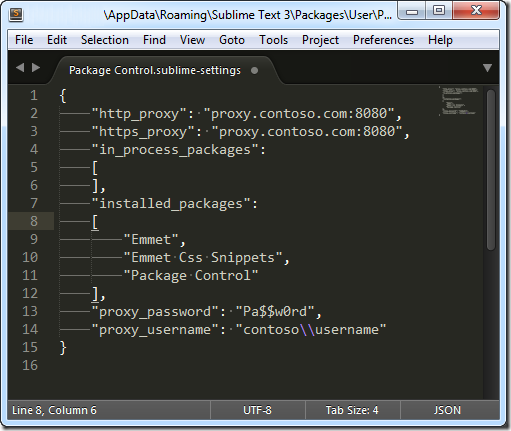Screen dimensions: 511x431
Task: Click the minimap code preview
Action: point(459,101)
